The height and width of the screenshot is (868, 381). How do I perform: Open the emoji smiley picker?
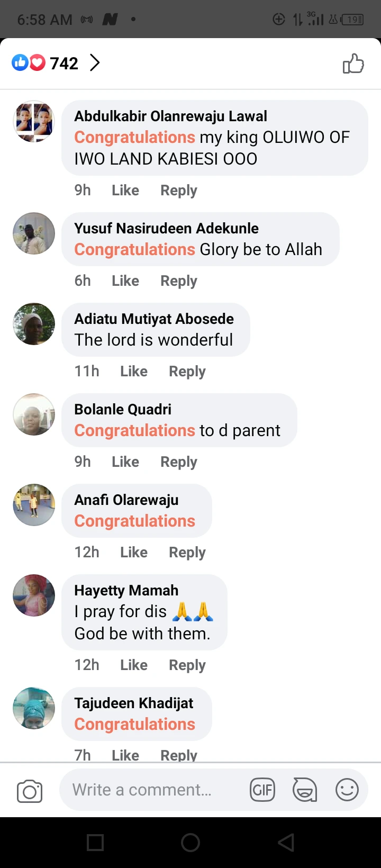[347, 790]
